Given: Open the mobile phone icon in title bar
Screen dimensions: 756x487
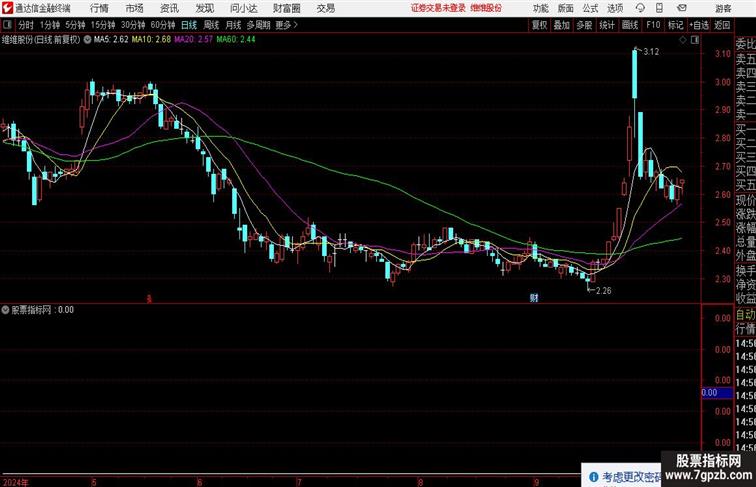Looking at the screenshot, I should tap(660, 8).
